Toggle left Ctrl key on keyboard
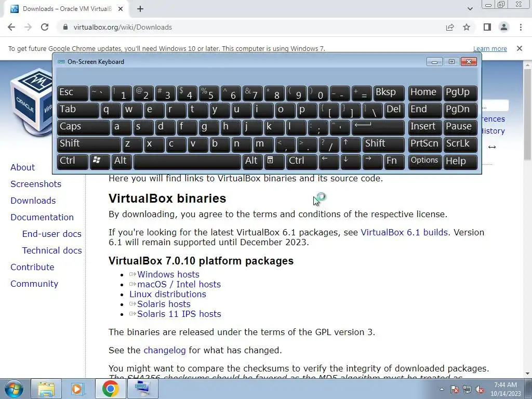Image resolution: width=532 pixels, height=399 pixels. [x=72, y=161]
